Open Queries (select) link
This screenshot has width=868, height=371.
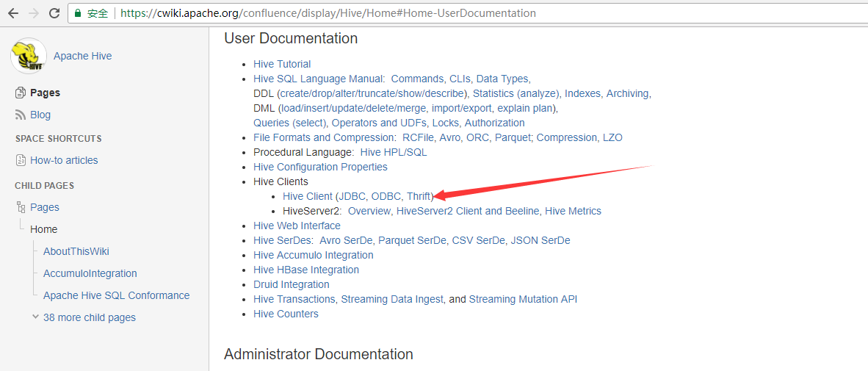tap(291, 123)
